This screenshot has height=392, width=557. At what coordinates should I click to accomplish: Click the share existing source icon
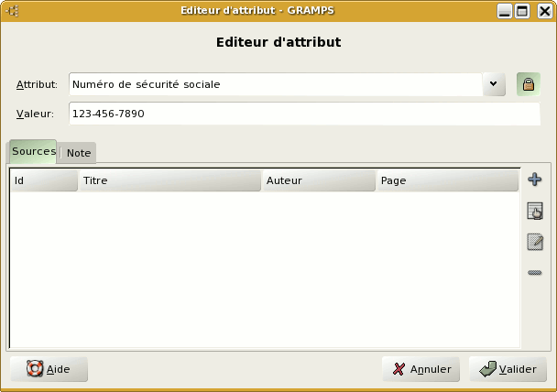pyautogui.click(x=535, y=212)
